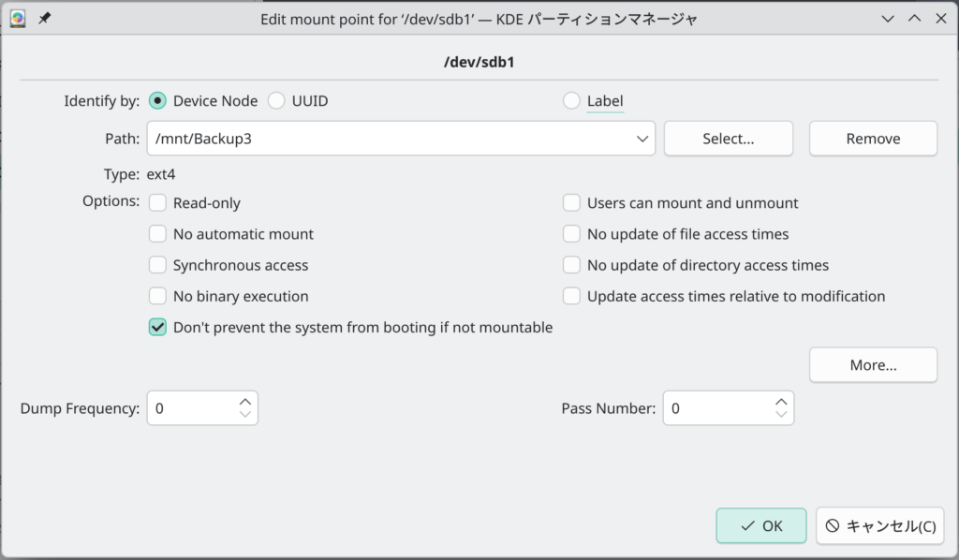The height and width of the screenshot is (560, 959).
Task: Confirm with the OK button
Action: pos(760,526)
